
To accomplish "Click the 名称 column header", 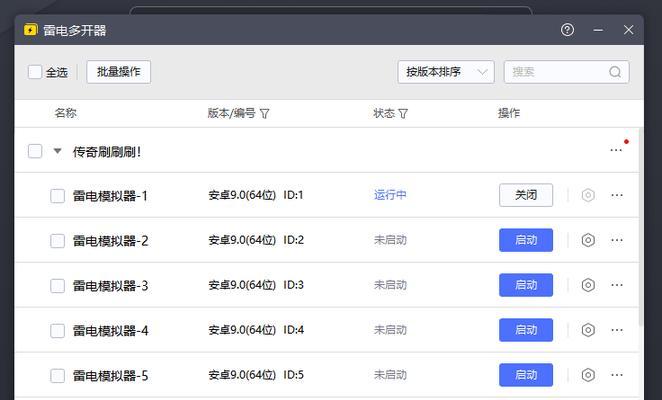I will click(65, 113).
